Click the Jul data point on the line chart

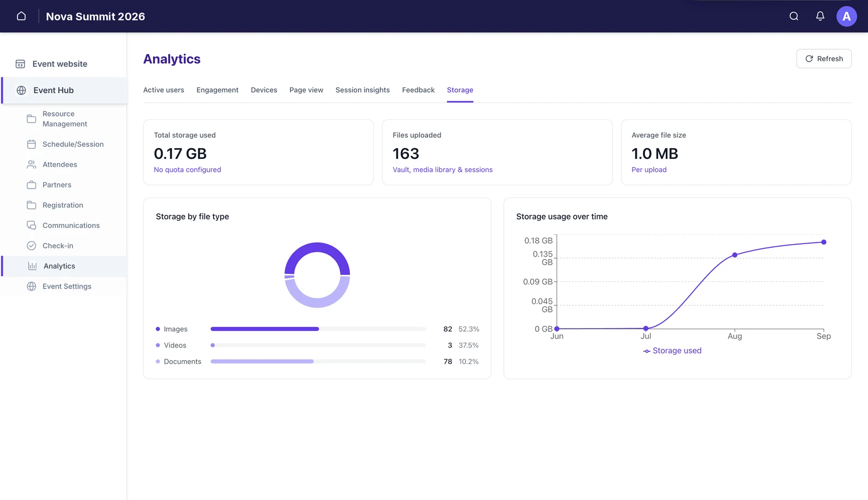[x=646, y=329]
